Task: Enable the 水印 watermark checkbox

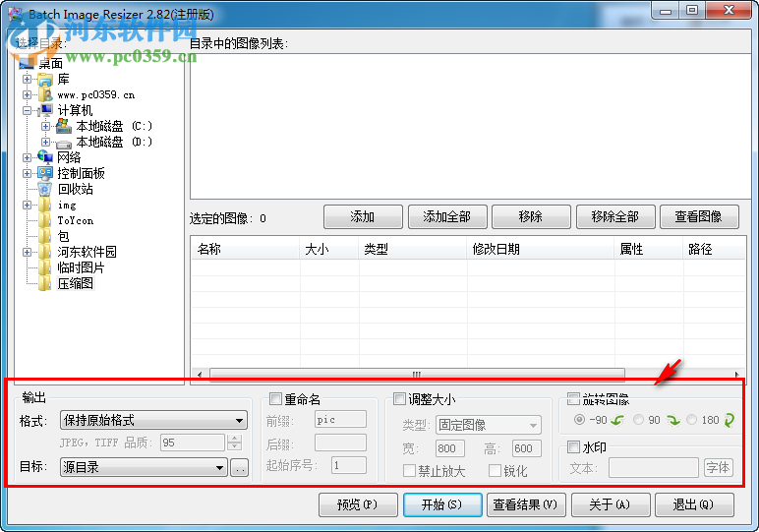Action: pos(573,446)
